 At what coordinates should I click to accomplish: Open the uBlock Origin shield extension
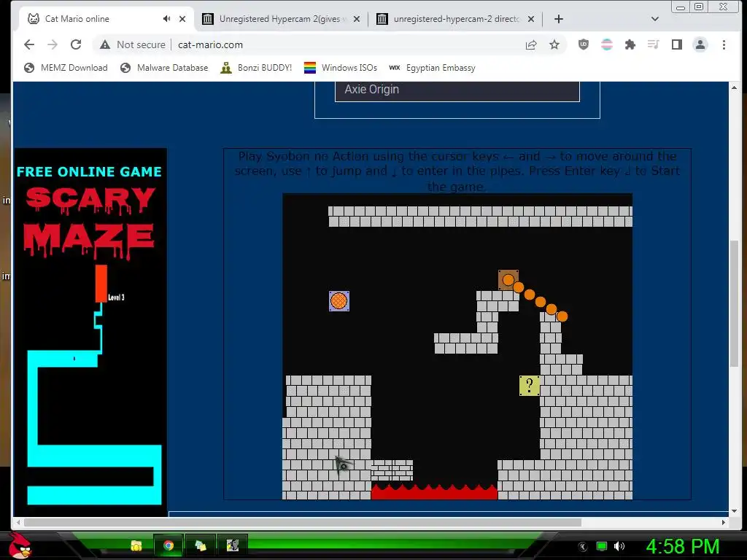(583, 44)
